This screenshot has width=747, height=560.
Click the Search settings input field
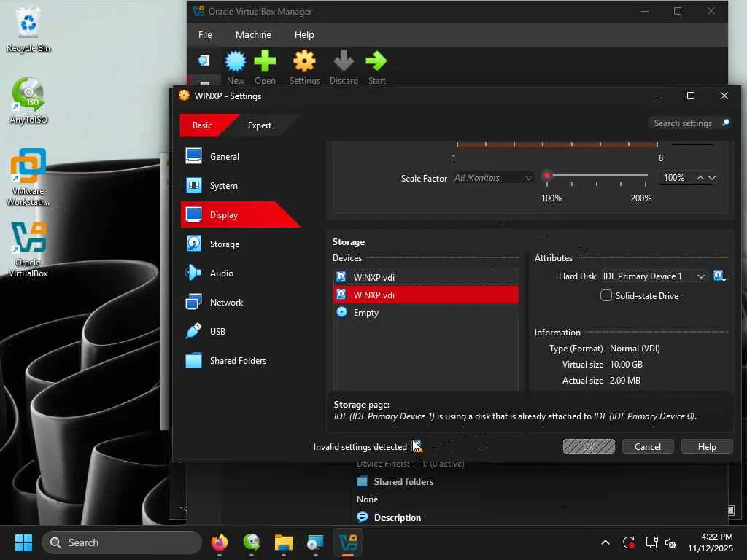click(x=684, y=122)
